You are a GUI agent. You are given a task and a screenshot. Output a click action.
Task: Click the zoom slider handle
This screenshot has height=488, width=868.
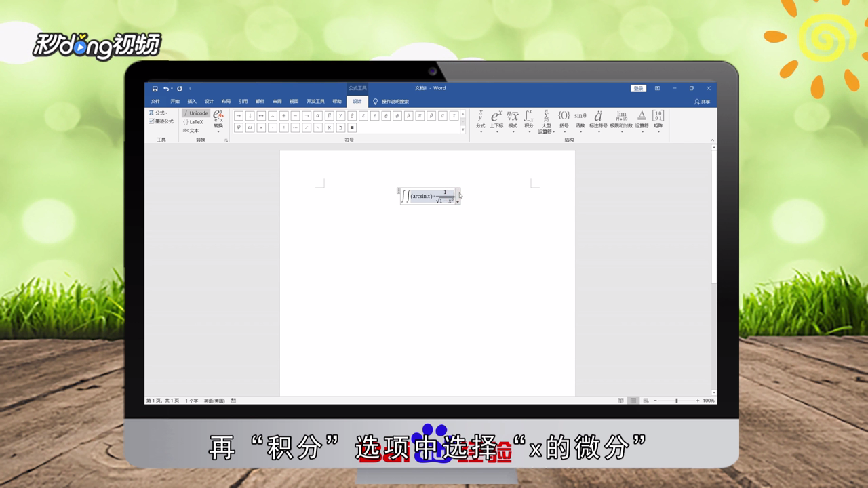click(x=676, y=401)
